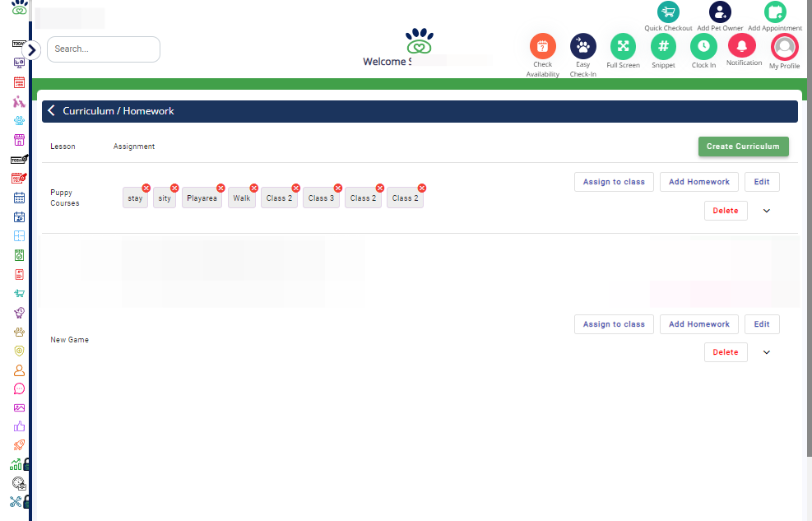Open Easy Check-In paw icon
The image size is (812, 521).
[x=583, y=46]
